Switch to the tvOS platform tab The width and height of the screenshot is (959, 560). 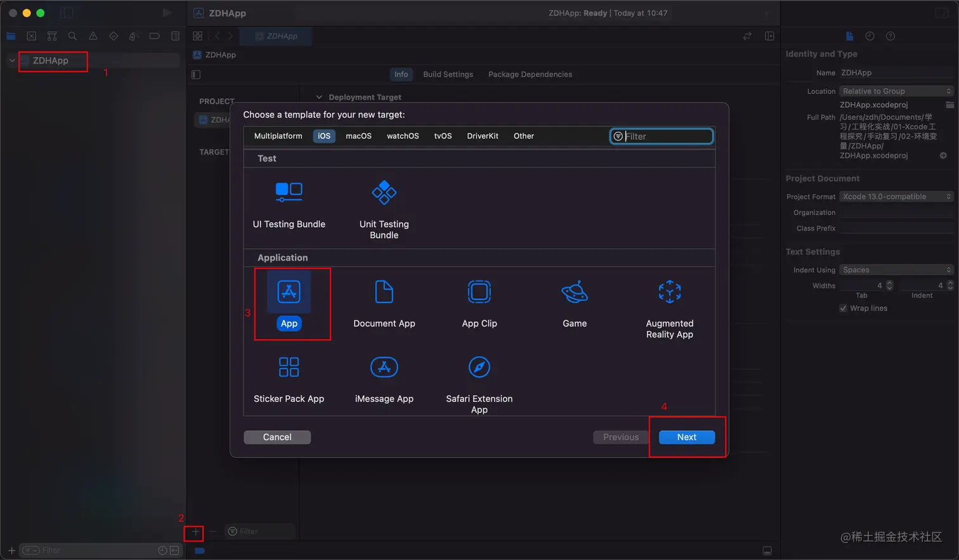(x=443, y=136)
